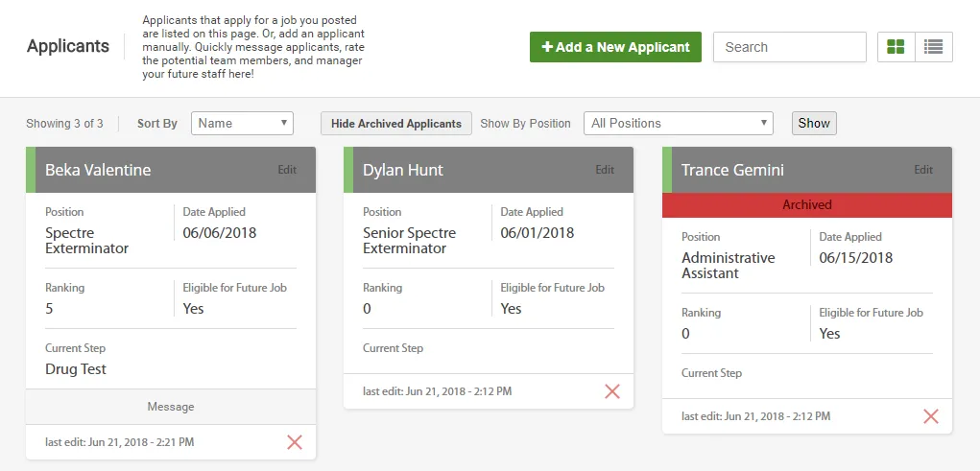Click date applied 06/15/2018
Viewport: 980px width, 471px height.
pyautogui.click(x=855, y=258)
